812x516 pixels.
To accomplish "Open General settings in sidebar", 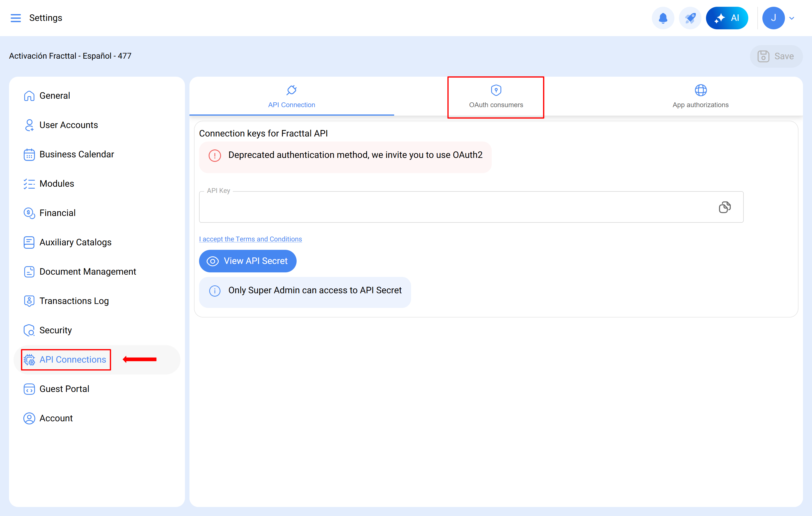I will click(x=54, y=96).
